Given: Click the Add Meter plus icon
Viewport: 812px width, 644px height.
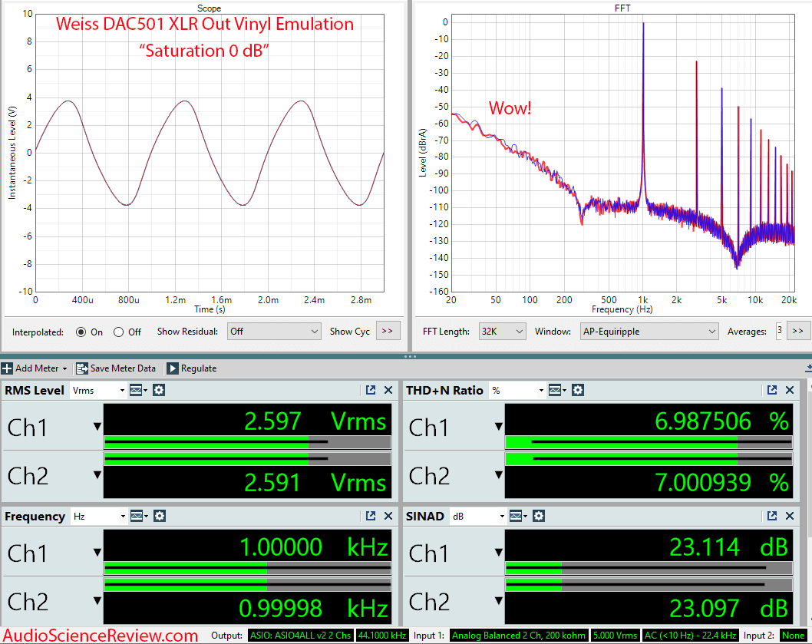Looking at the screenshot, I should [x=7, y=368].
